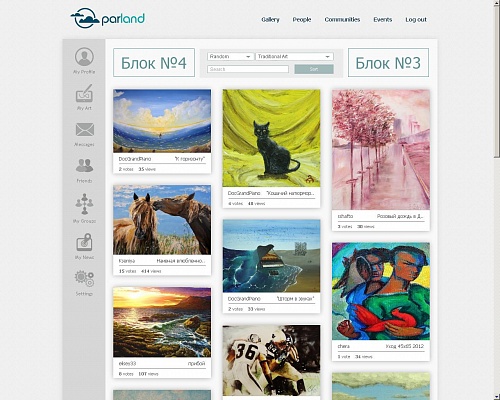Open the two horses painting thumbnail

[x=162, y=220]
